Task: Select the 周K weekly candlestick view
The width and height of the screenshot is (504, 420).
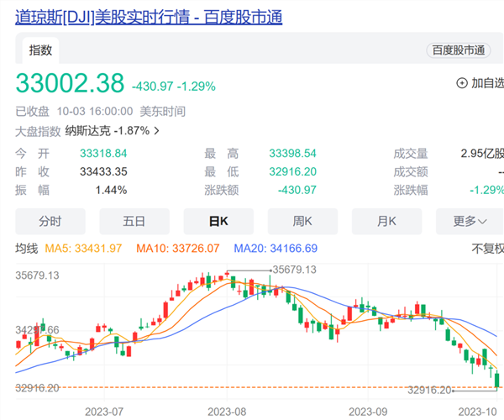Action: (302, 222)
